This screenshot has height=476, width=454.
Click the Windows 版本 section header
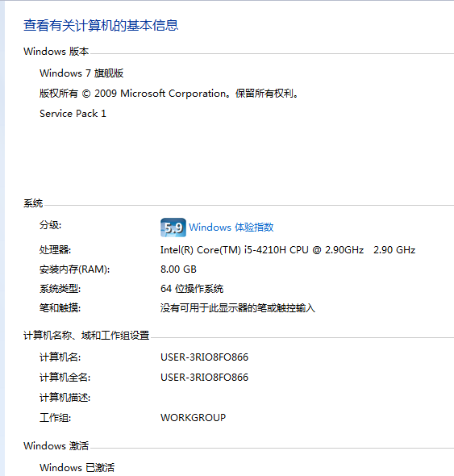(x=56, y=52)
